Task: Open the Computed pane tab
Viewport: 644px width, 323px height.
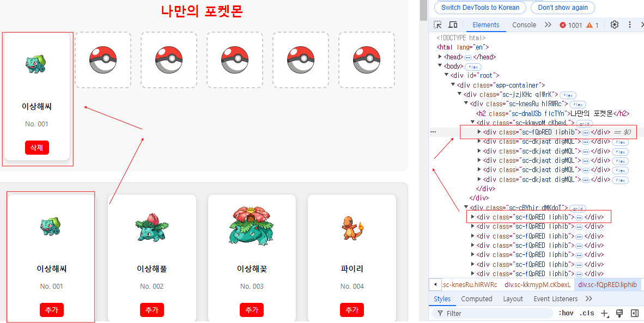Action: (x=476, y=299)
